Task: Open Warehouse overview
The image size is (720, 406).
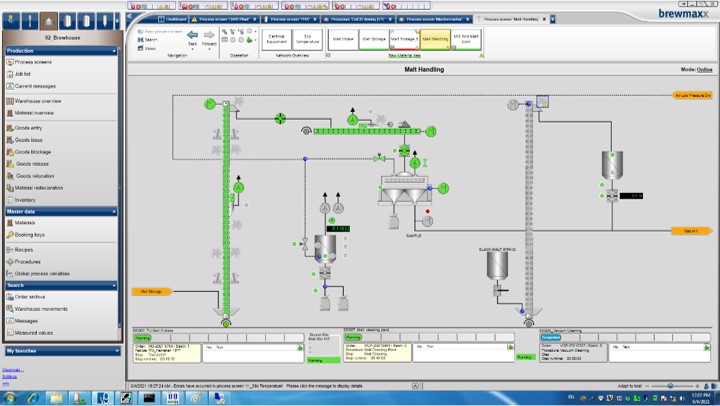Action: 37,101
